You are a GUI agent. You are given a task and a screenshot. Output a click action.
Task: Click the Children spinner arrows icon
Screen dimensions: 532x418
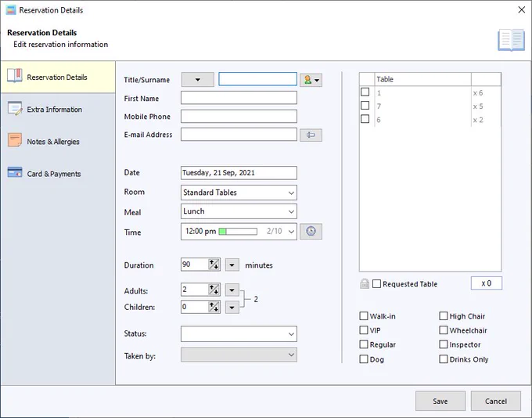point(214,307)
